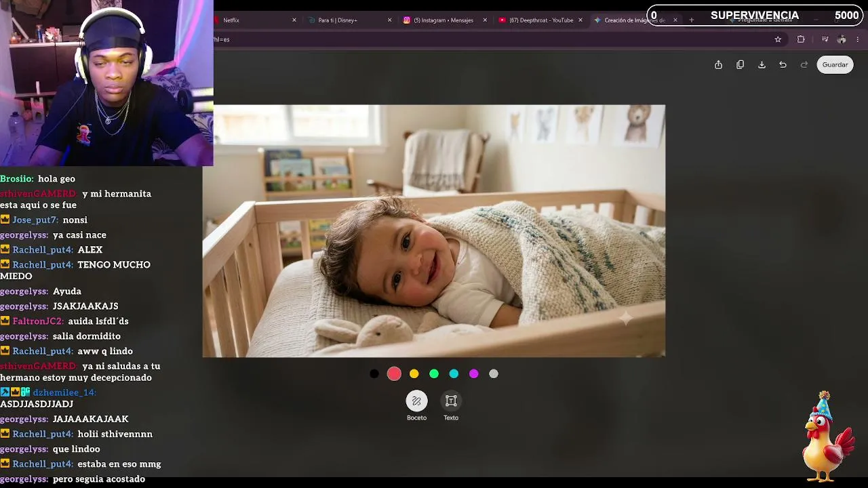
Task: Close the Creación de Imágenes tab
Action: click(675, 20)
